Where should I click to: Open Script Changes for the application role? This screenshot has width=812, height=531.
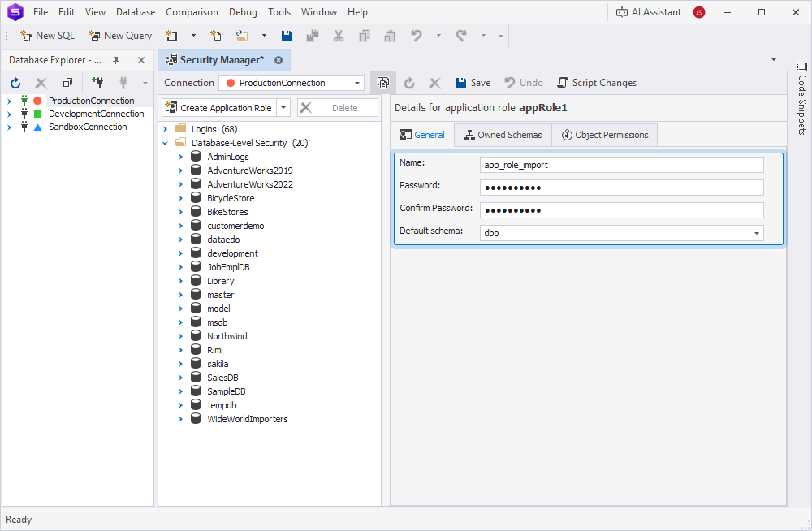click(597, 82)
